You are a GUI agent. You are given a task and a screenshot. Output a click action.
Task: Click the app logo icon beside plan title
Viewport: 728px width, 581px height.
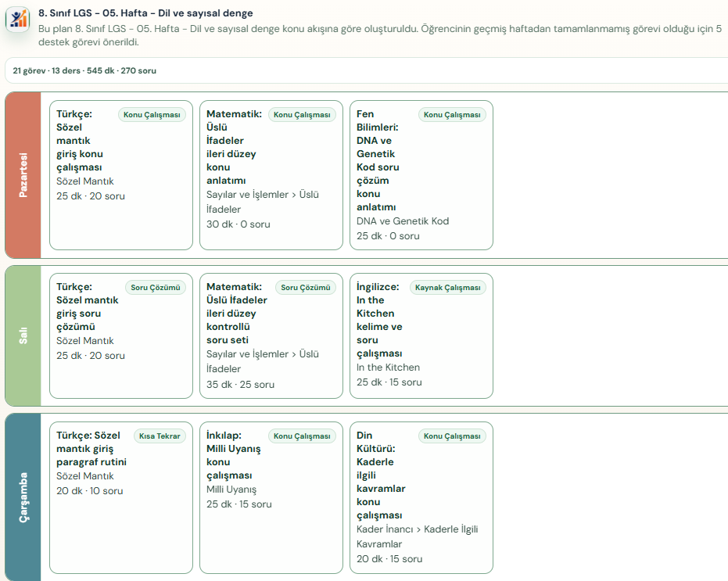pos(18,19)
